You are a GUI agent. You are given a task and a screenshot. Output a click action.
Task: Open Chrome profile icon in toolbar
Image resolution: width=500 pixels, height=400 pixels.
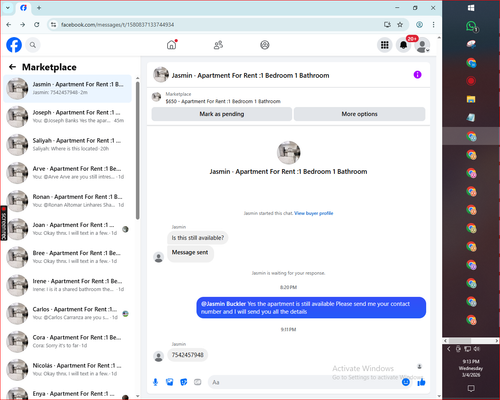click(419, 25)
